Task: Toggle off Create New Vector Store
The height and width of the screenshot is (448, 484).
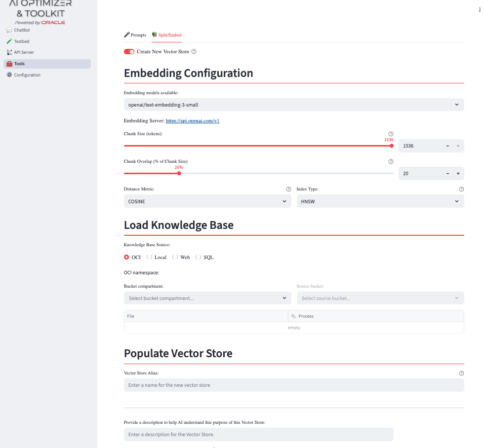Action: 129,52
